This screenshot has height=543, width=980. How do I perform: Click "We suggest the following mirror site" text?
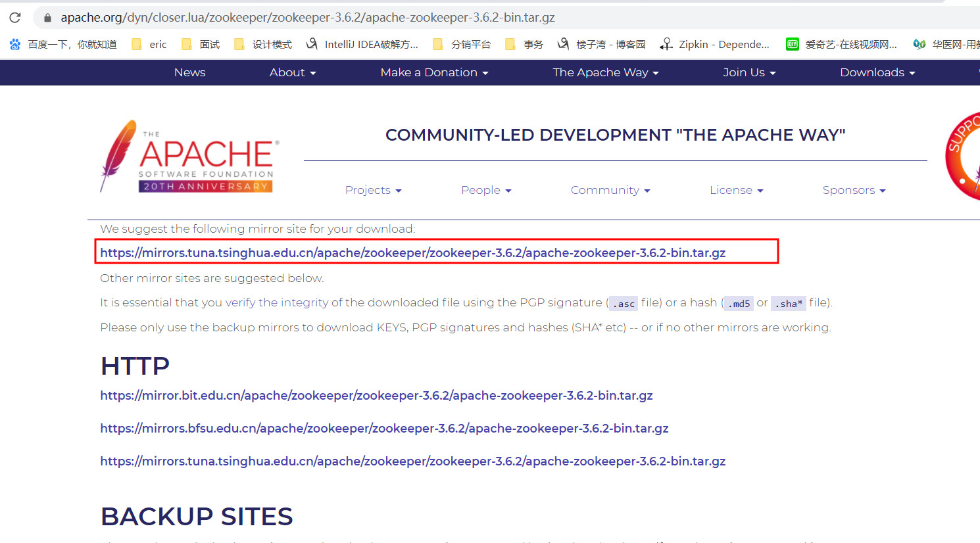(x=258, y=229)
